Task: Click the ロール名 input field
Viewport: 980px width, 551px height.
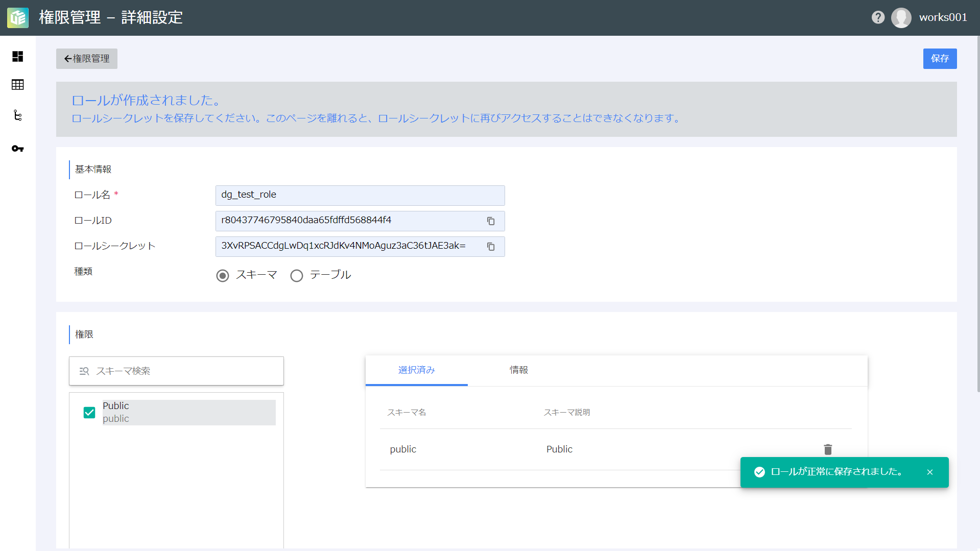Action: (x=360, y=195)
